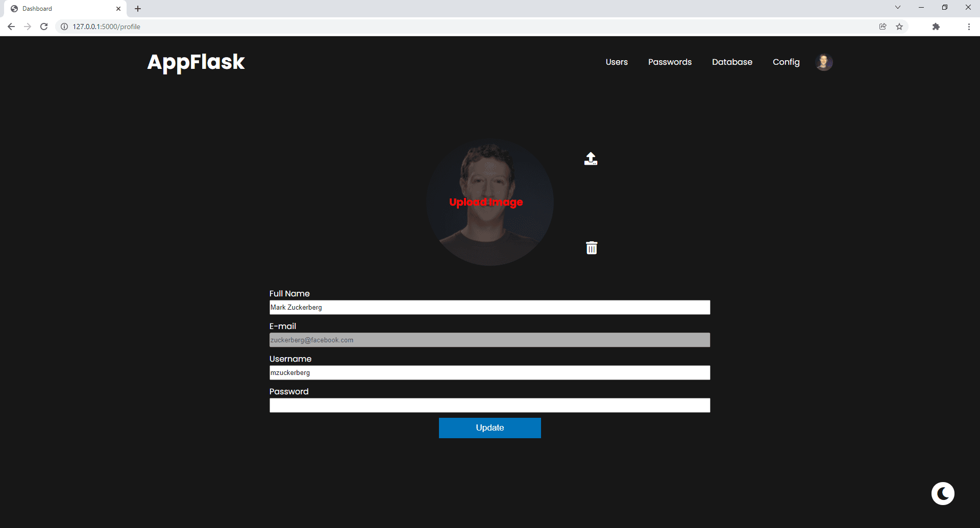Viewport: 980px width, 528px height.
Task: Reload the page in browser
Action: [x=44, y=27]
